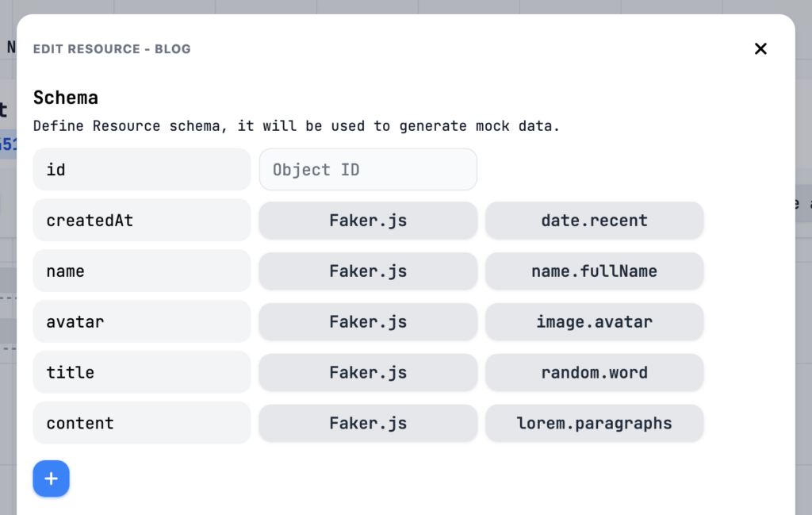812x515 pixels.
Task: Edit the content field name input
Action: point(141,423)
